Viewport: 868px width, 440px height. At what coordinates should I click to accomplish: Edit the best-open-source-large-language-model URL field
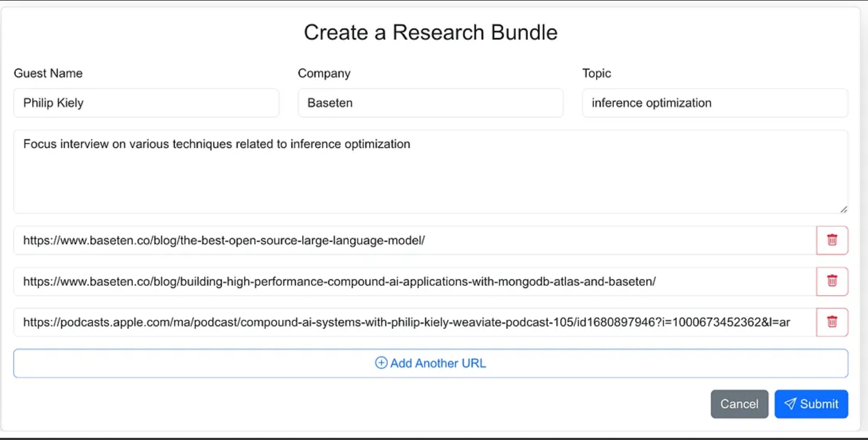tap(415, 240)
